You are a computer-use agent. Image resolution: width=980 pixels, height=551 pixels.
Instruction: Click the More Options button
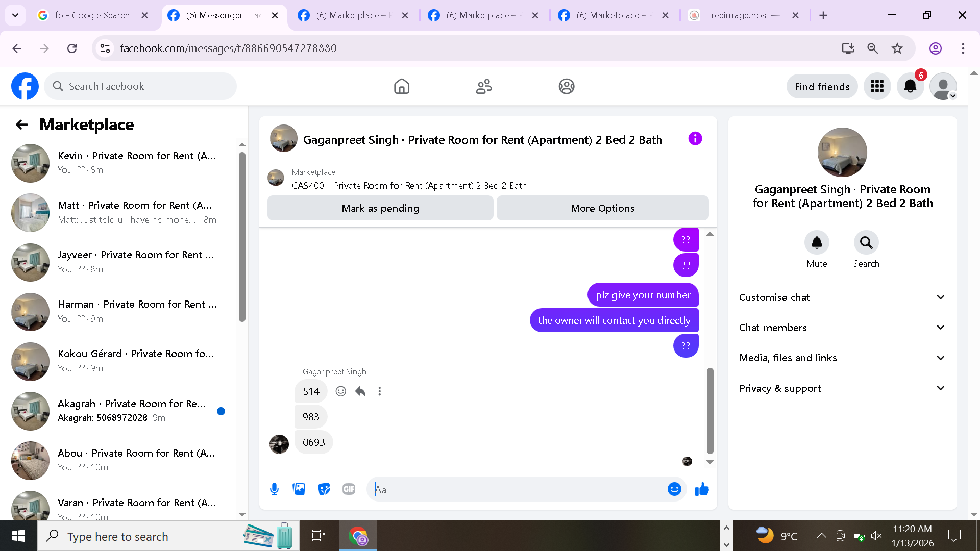[602, 208]
